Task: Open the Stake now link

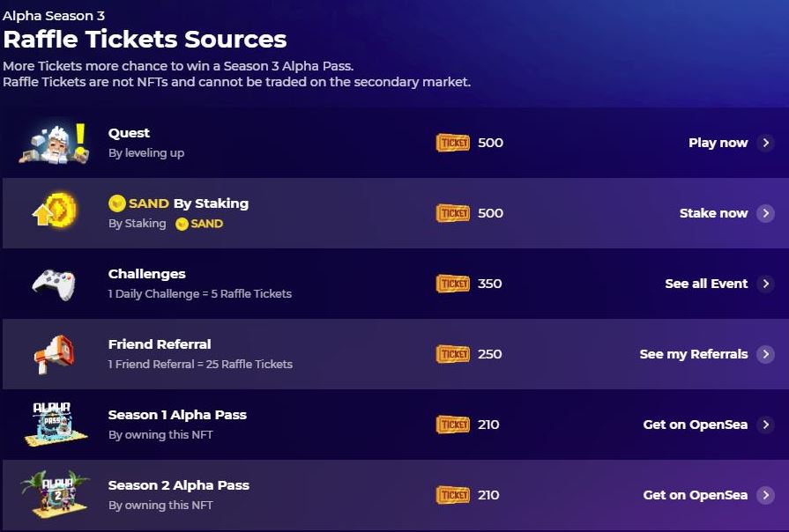Action: [x=713, y=213]
